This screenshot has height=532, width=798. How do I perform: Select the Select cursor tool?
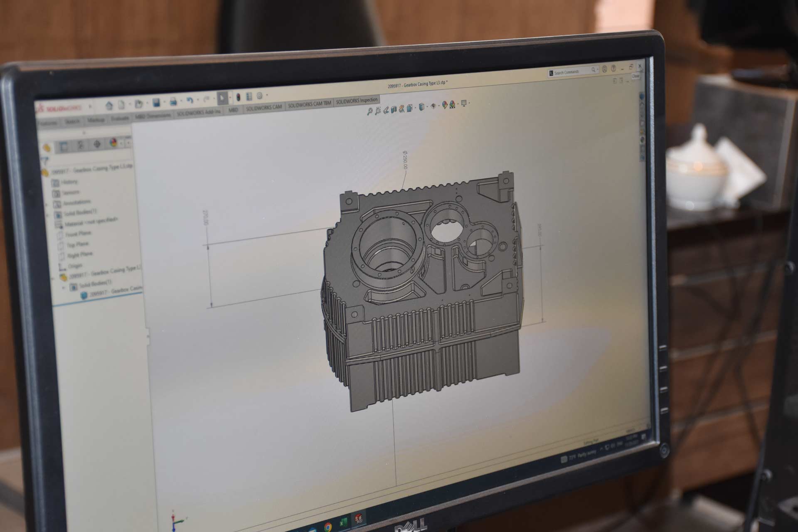(222, 98)
